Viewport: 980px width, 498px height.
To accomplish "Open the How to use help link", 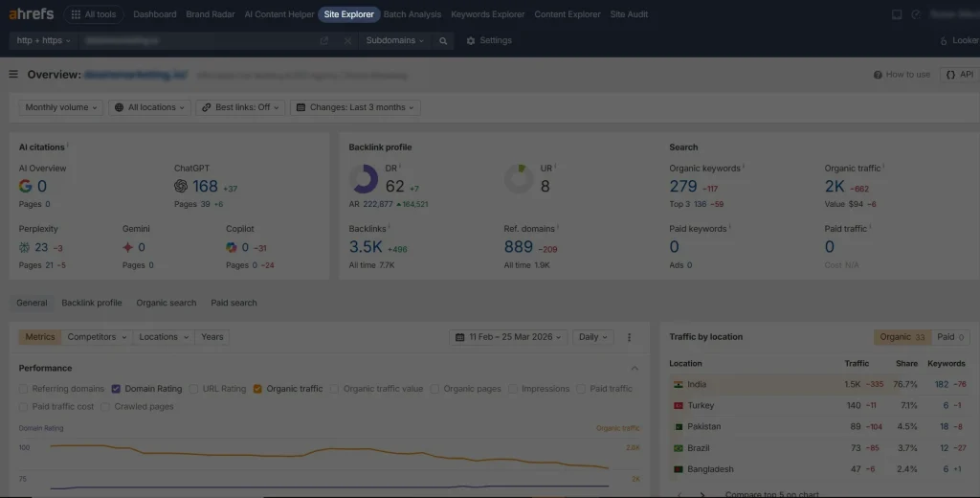I will tap(902, 75).
